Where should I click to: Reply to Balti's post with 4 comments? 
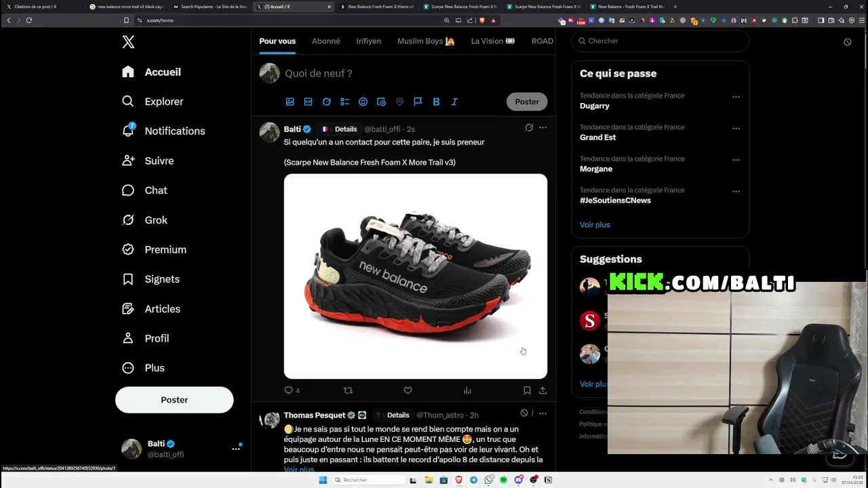click(x=292, y=390)
